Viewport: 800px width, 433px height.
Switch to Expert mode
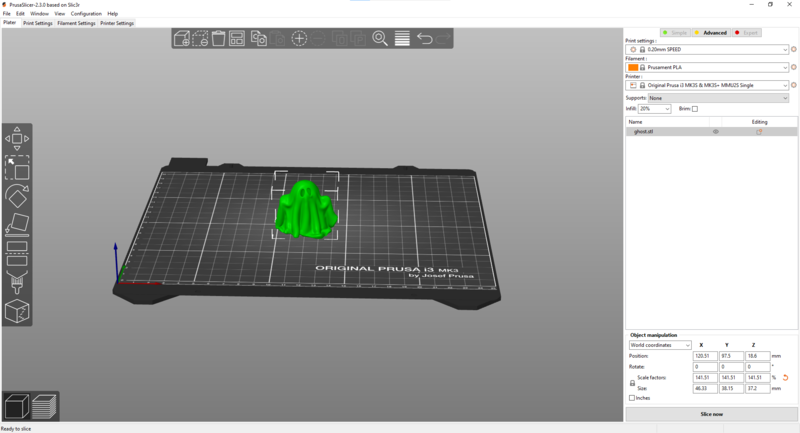(x=746, y=33)
